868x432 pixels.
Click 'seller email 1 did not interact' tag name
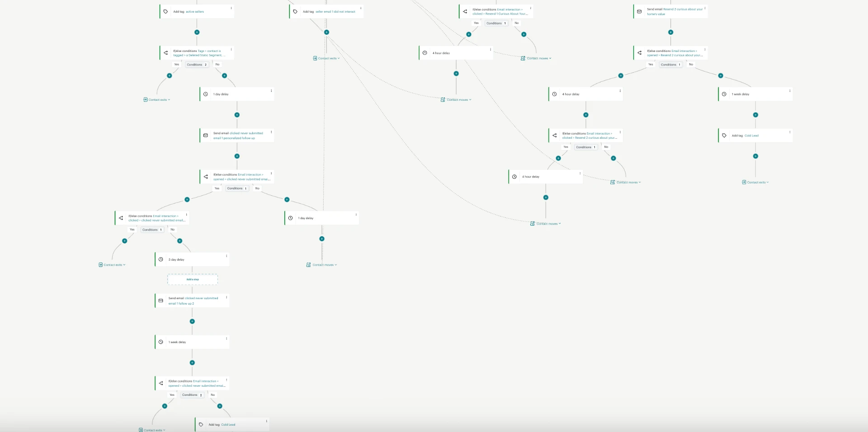pyautogui.click(x=335, y=12)
